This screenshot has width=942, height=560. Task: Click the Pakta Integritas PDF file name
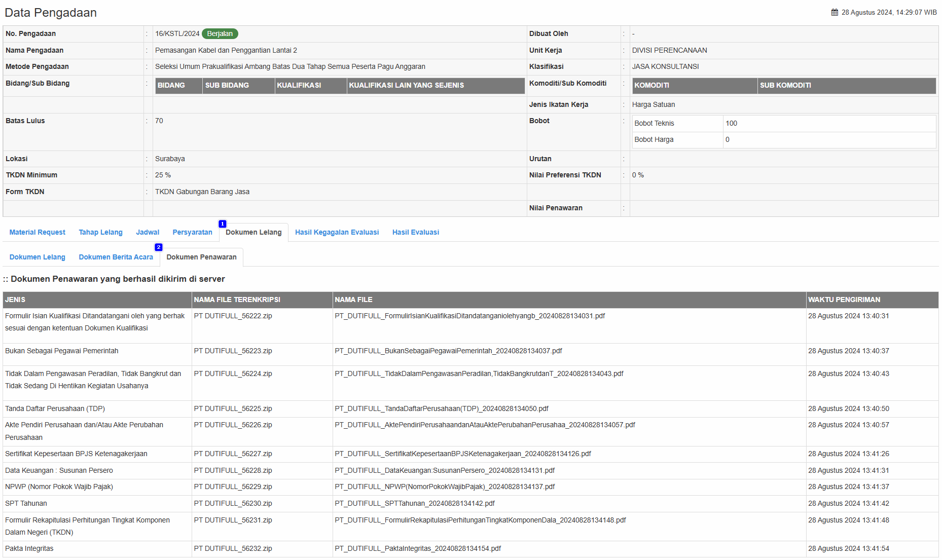pyautogui.click(x=417, y=549)
